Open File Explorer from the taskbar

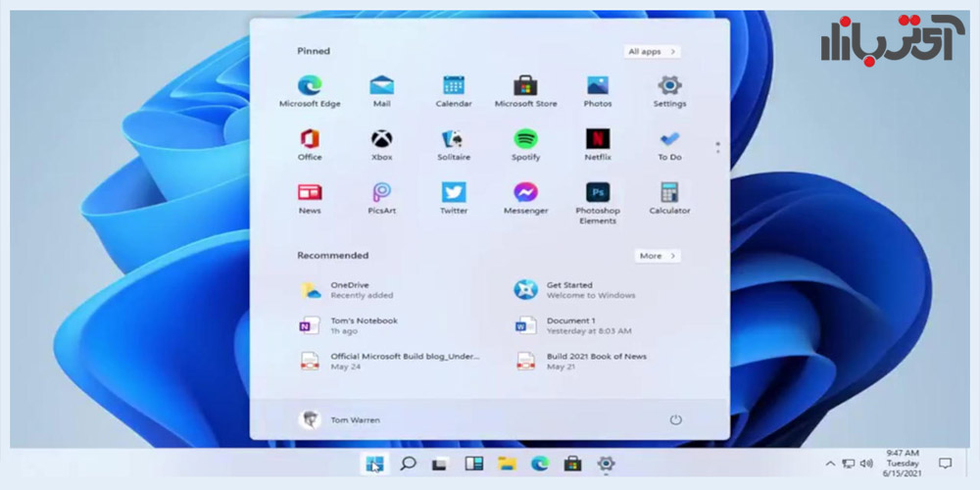pyautogui.click(x=507, y=464)
